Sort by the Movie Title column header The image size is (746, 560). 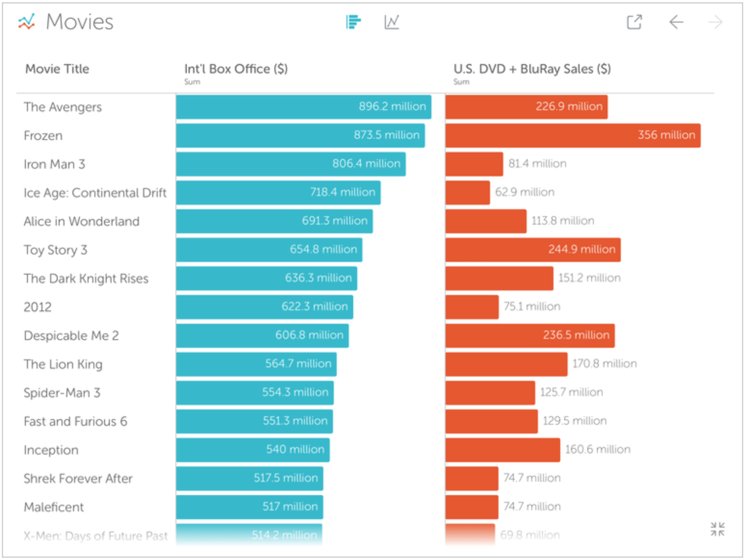[x=57, y=69]
